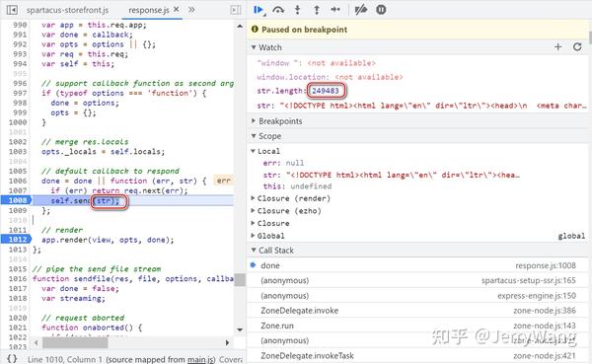Expand Closure (render) scope

(291, 198)
